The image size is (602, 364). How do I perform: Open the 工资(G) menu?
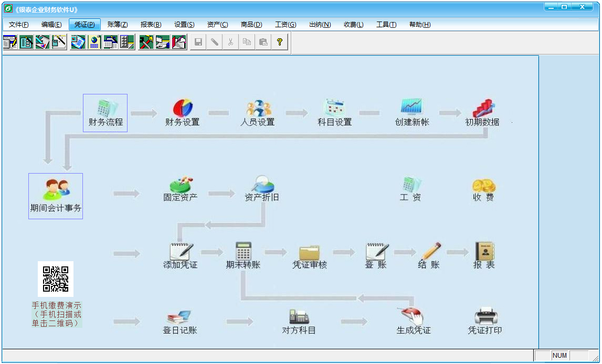coord(286,25)
